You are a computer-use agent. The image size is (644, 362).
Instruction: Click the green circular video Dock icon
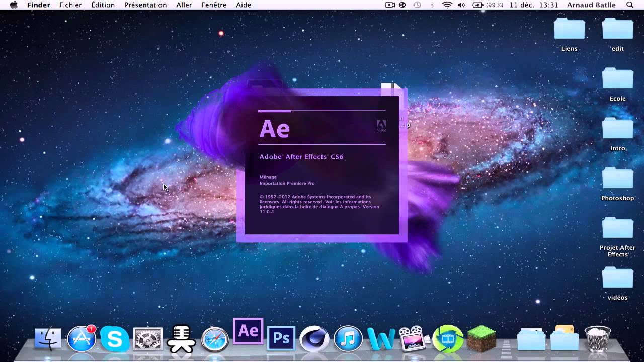448,339
